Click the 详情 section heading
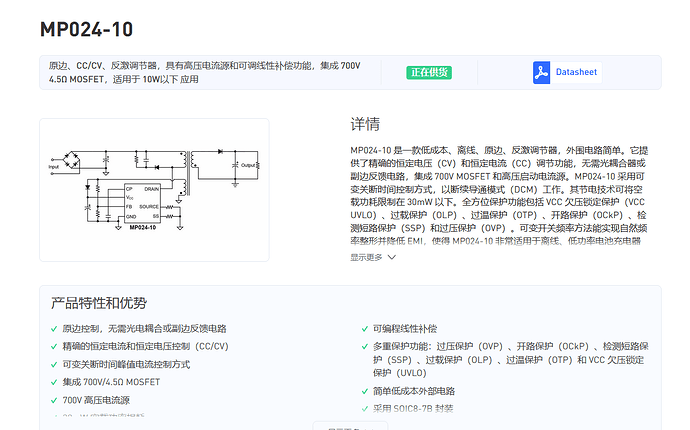Screen dimensions: 690x430 point(365,124)
